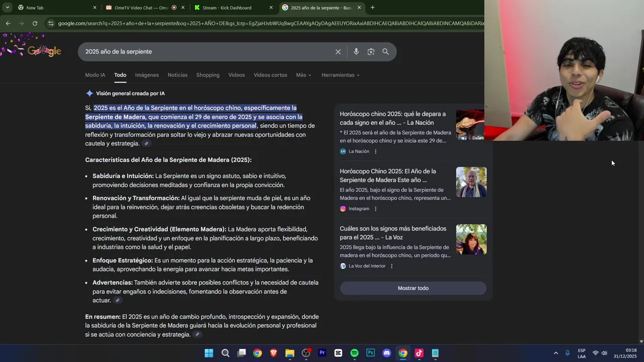This screenshot has height=362, width=644.
Task: Open volume control in the system tray
Action: pos(604,353)
